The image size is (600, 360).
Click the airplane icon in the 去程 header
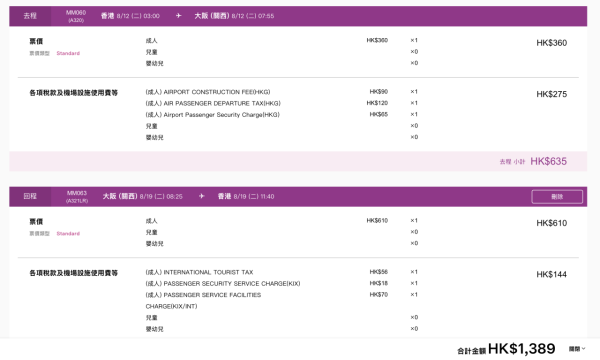pos(178,16)
